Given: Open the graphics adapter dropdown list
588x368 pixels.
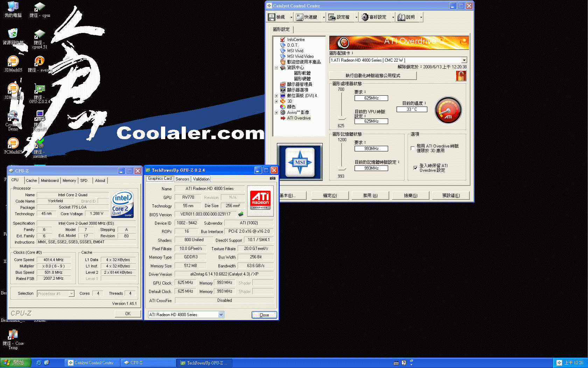Looking at the screenshot, I should (464, 60).
